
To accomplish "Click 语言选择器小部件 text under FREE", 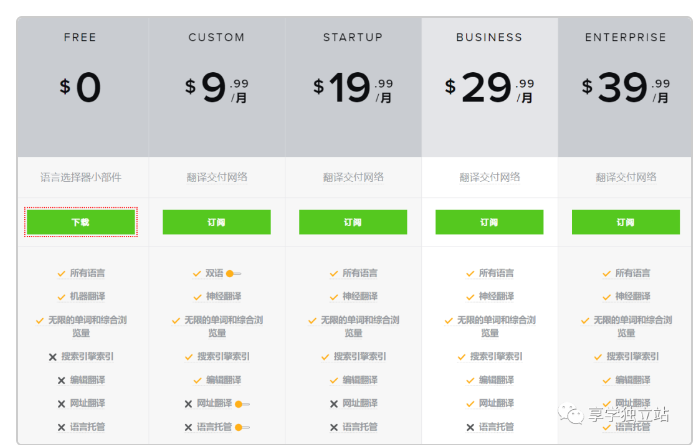I will (x=81, y=177).
